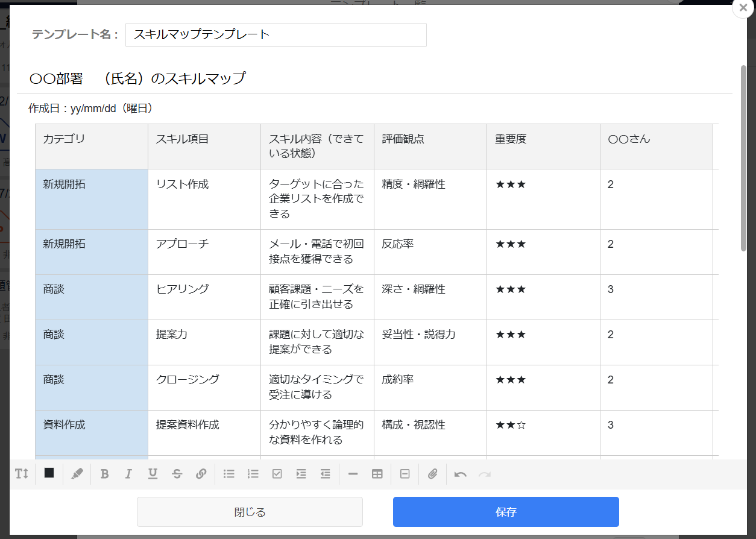Attach a file with the paperclip
This screenshot has width=756, height=539.
(432, 474)
